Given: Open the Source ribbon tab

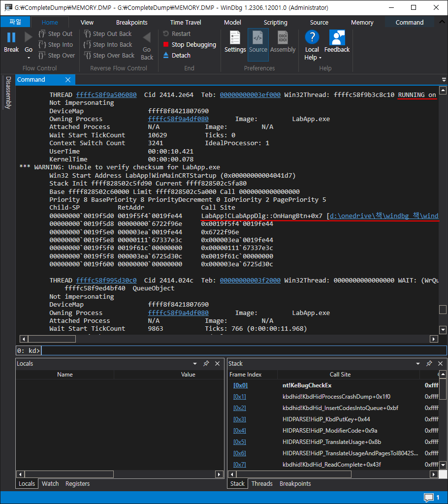Looking at the screenshot, I should click(319, 23).
